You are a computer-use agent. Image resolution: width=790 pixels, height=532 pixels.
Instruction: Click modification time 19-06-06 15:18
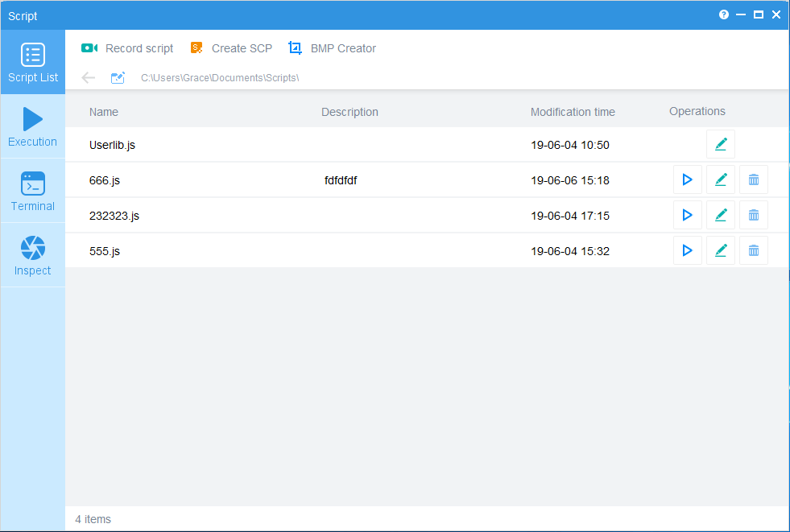[570, 180]
